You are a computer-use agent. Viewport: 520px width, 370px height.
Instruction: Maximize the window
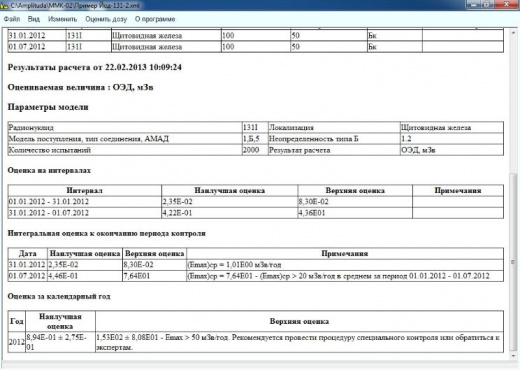487,4
